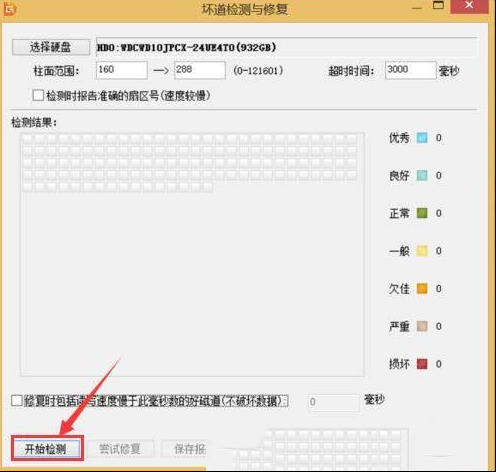Start scan with 开始检测 button
Image resolution: width=496 pixels, height=472 pixels.
click(x=46, y=449)
